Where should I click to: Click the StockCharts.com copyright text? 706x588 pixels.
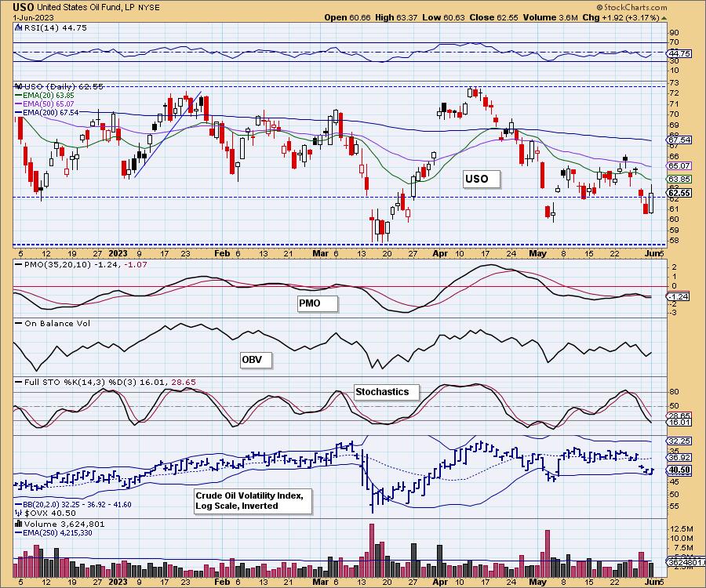pos(631,7)
